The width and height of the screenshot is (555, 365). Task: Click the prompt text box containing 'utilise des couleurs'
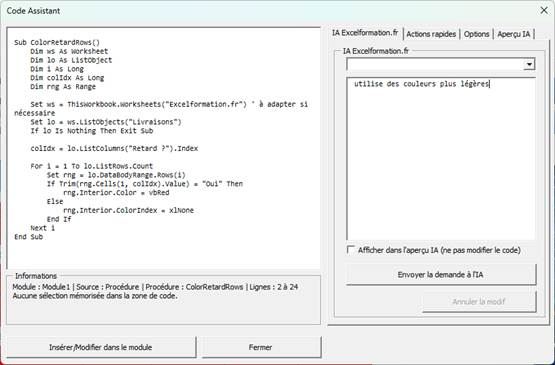pyautogui.click(x=441, y=159)
